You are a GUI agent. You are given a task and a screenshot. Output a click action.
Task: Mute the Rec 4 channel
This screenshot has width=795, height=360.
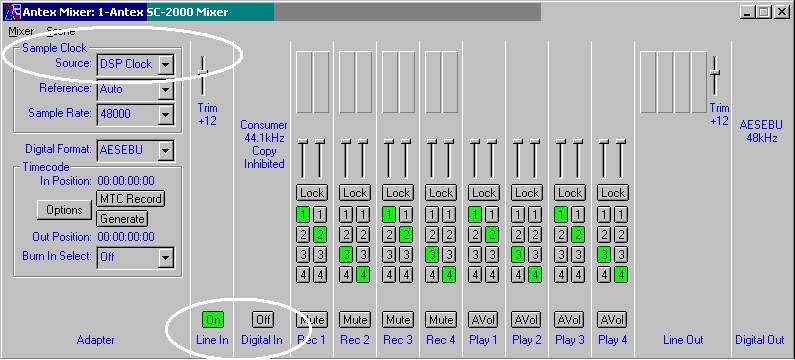tap(441, 319)
